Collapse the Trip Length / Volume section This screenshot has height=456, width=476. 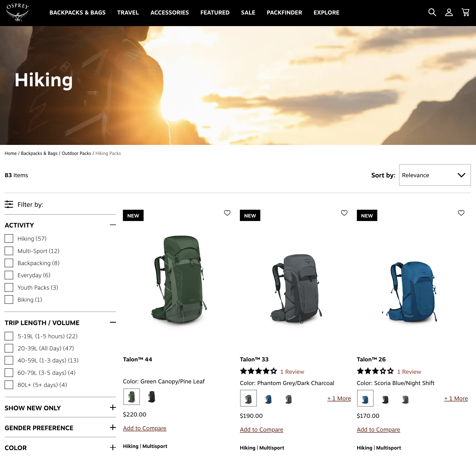113,322
